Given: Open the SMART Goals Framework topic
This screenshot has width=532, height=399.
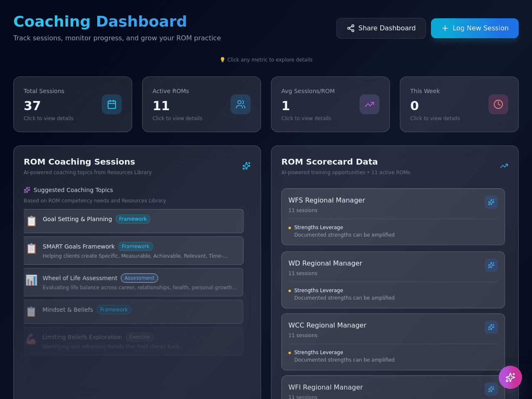Looking at the screenshot, I should coord(133,251).
